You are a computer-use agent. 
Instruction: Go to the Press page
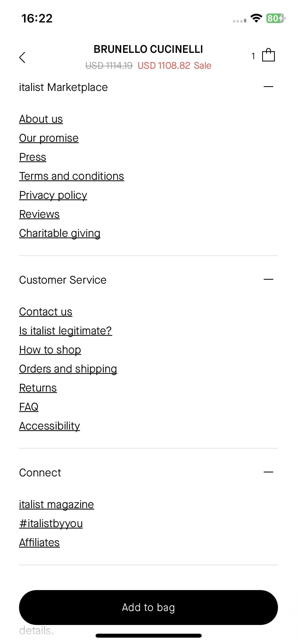pos(33,157)
